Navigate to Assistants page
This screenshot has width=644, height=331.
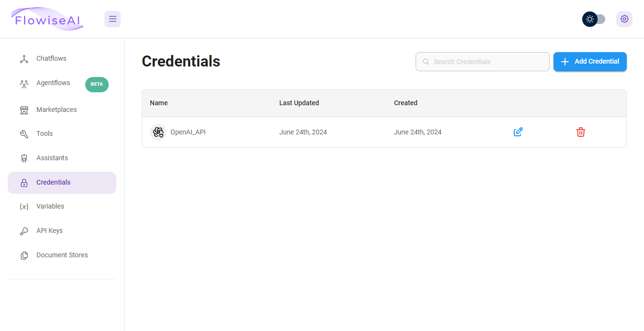pyautogui.click(x=62, y=158)
